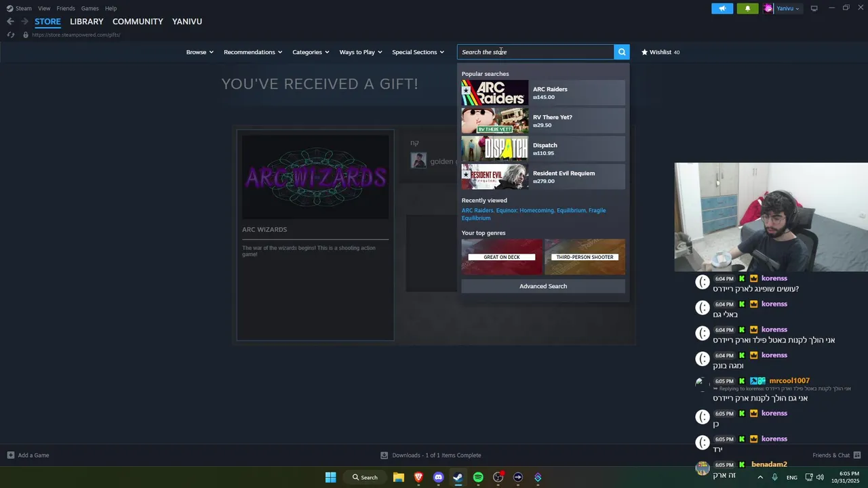Screen dimensions: 868x488
Task: Open Windows taskbar Search box
Action: pyautogui.click(x=365, y=477)
